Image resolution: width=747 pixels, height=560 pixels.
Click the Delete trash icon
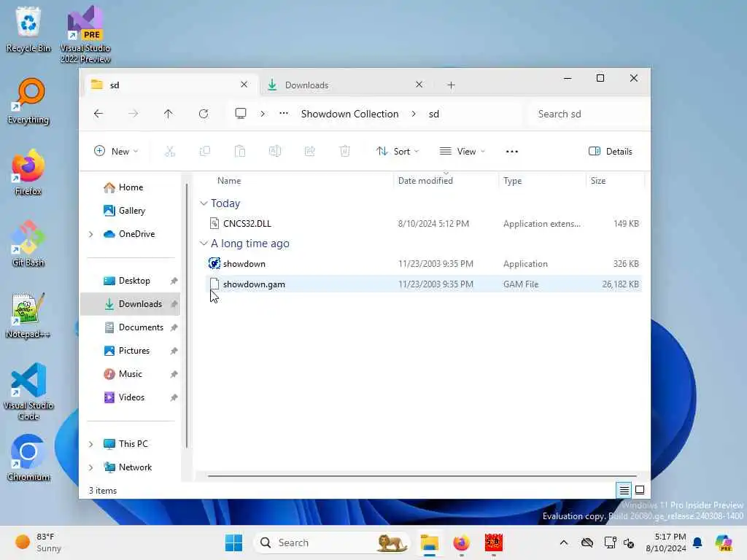[345, 152]
